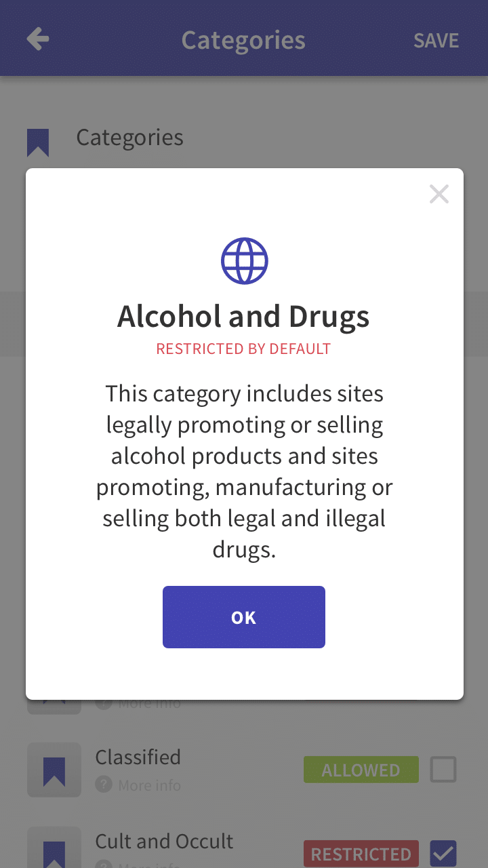The height and width of the screenshot is (868, 488).
Task: Uncheck the Cult and Occult checkbox
Action: coord(443,854)
